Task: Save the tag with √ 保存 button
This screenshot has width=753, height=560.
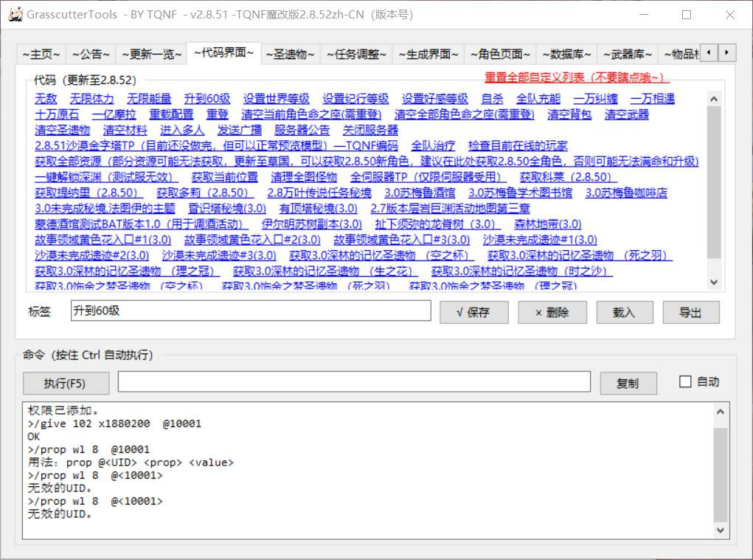Action: pos(474,313)
